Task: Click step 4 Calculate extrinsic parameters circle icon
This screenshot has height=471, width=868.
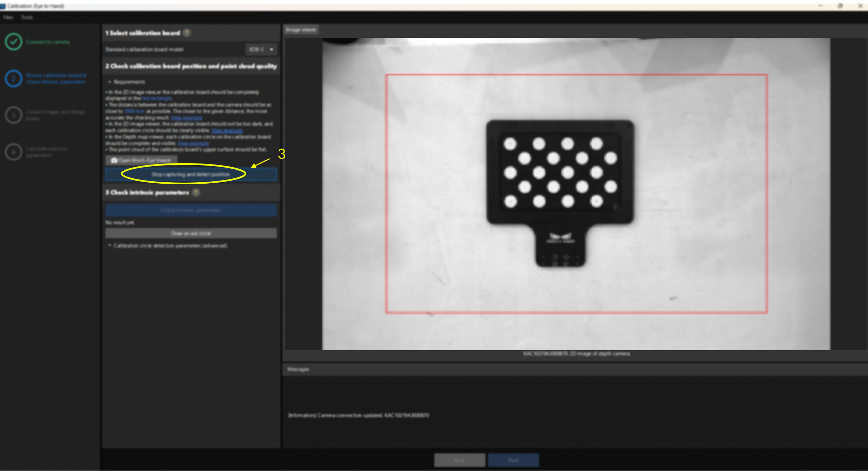Action: (14, 152)
